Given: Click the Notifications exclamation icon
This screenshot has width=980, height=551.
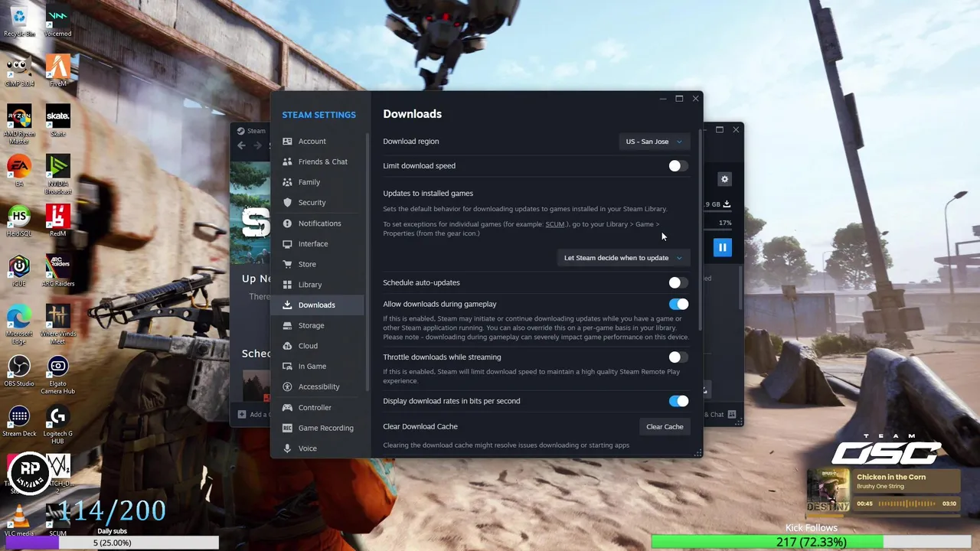Looking at the screenshot, I should [287, 223].
